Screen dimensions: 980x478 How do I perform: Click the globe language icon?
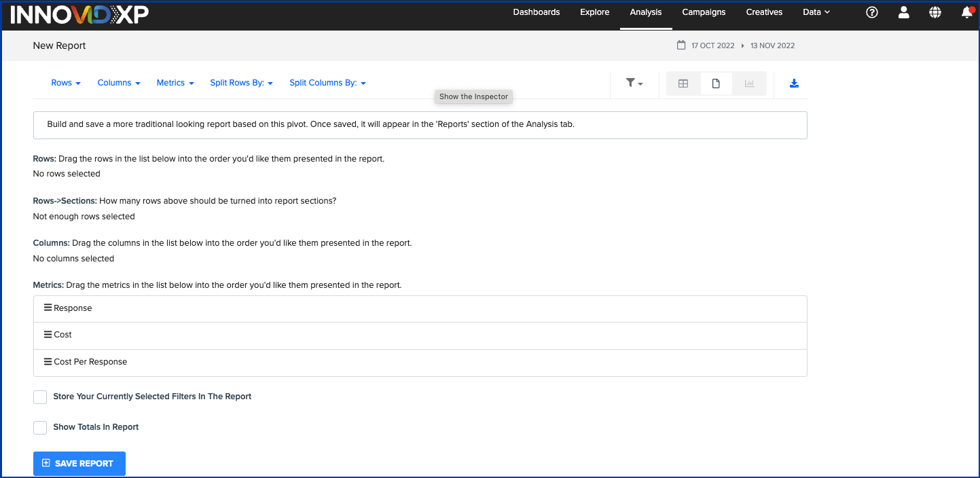point(935,12)
